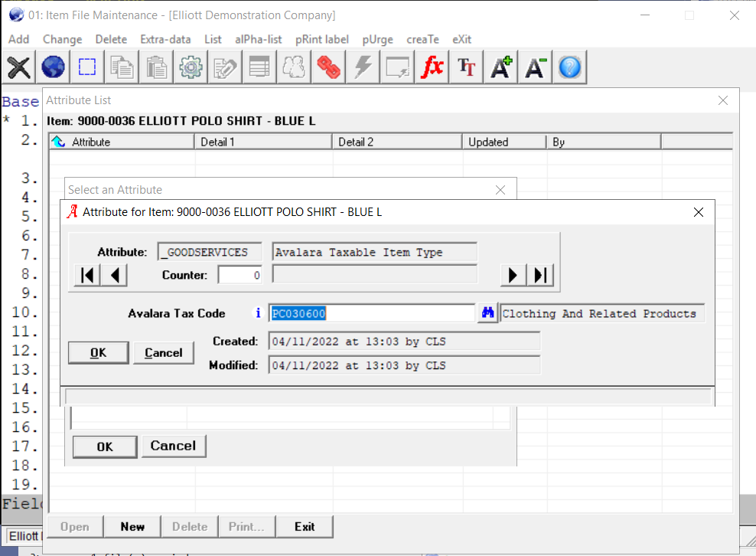Click the Print... button in Attribute List
The image size is (756, 556).
[x=247, y=527]
